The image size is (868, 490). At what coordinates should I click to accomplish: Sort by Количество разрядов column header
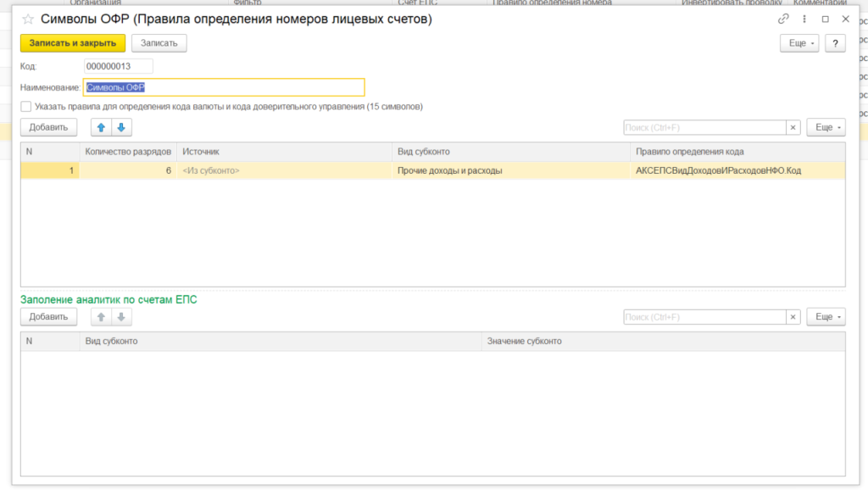click(128, 152)
